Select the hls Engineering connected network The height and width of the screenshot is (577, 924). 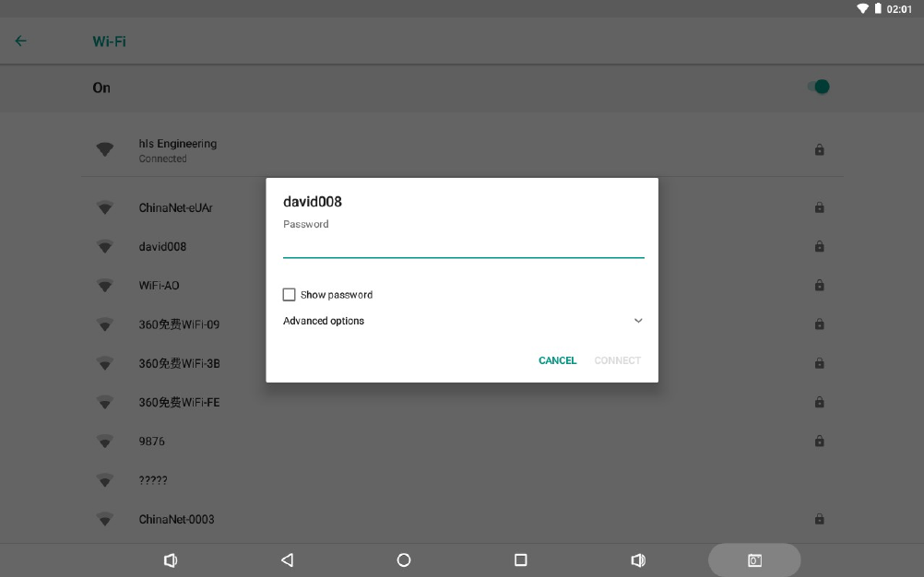click(x=462, y=150)
